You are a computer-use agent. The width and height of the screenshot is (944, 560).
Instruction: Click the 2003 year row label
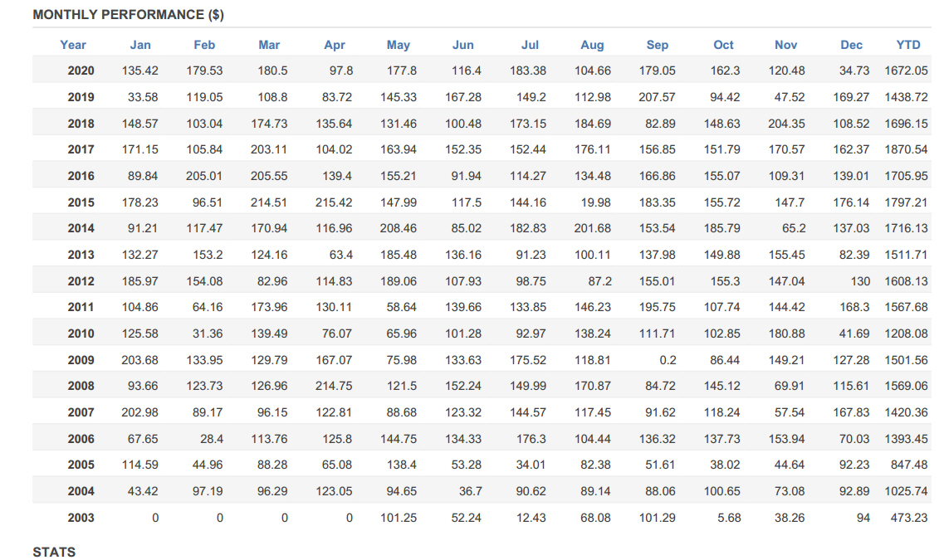point(81,518)
